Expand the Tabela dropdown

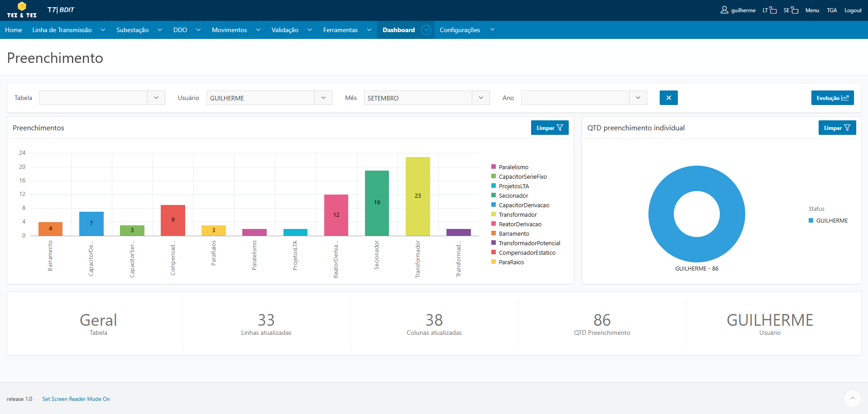coord(156,98)
